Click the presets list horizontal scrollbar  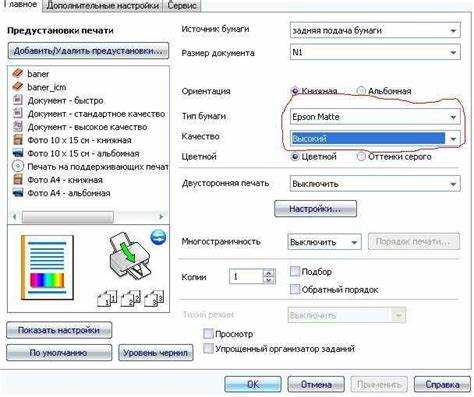(x=88, y=217)
